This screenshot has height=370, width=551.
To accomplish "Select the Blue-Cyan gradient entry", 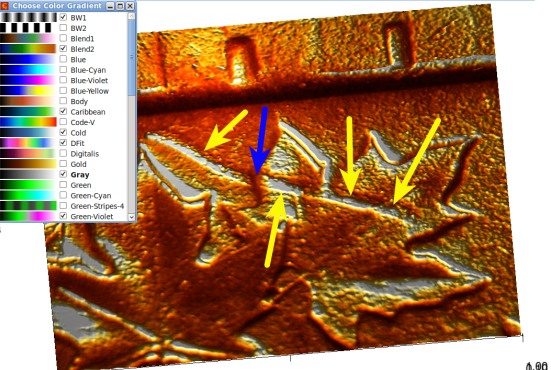I will tap(88, 70).
